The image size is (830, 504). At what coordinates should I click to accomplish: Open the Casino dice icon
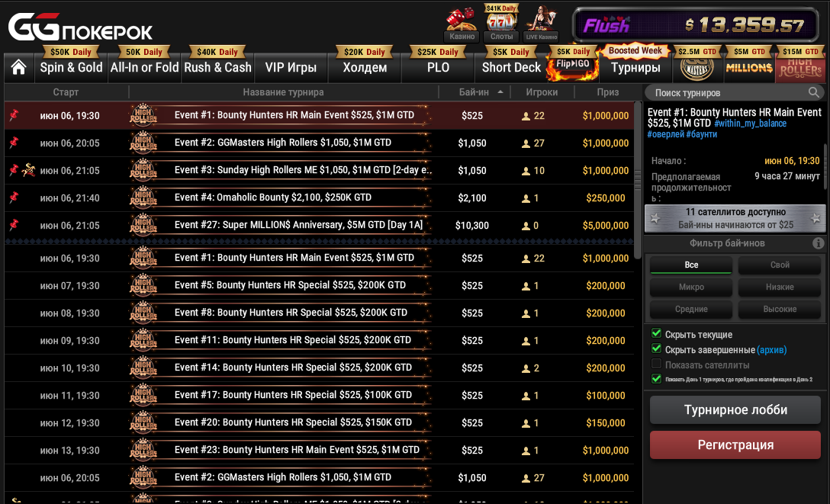(461, 20)
